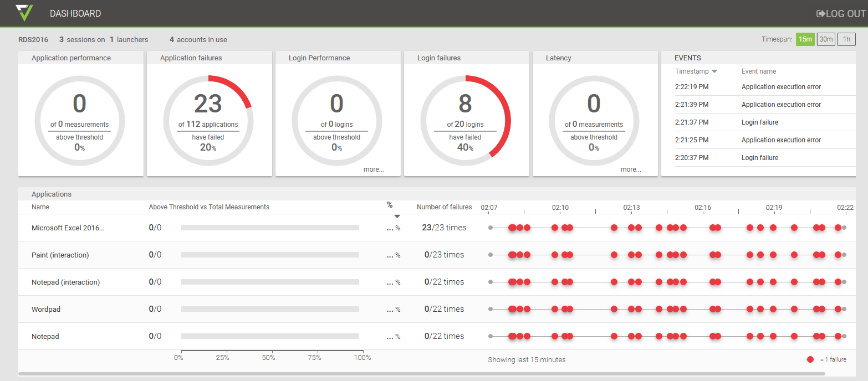
Task: Click the 23/23 times failure count
Action: point(444,228)
